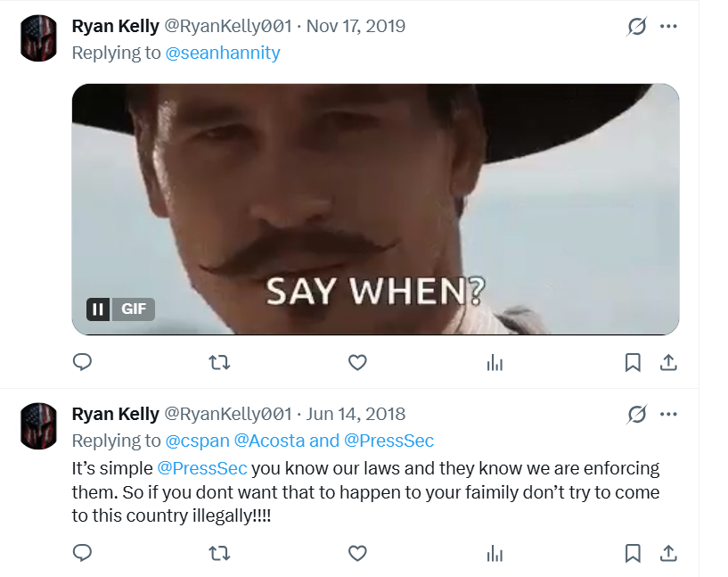The width and height of the screenshot is (728, 577).
Task: Repost the Jun 14, 2018 tweet
Action: 218,554
